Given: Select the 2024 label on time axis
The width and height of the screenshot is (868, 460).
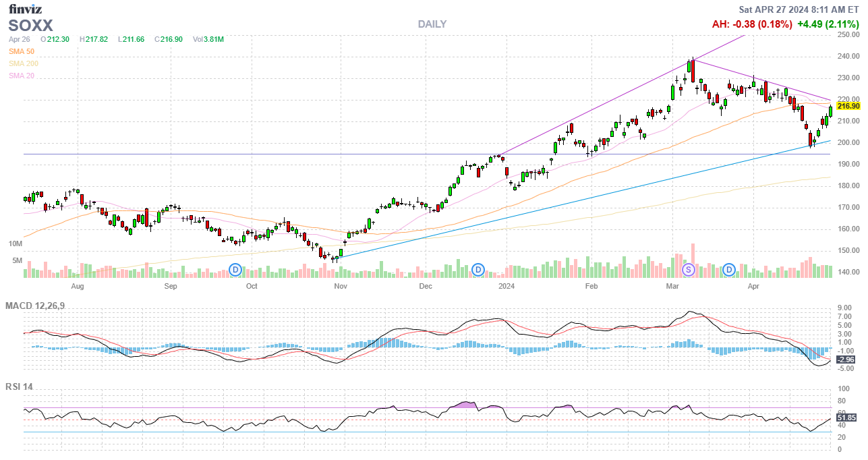Looking at the screenshot, I should 506,286.
